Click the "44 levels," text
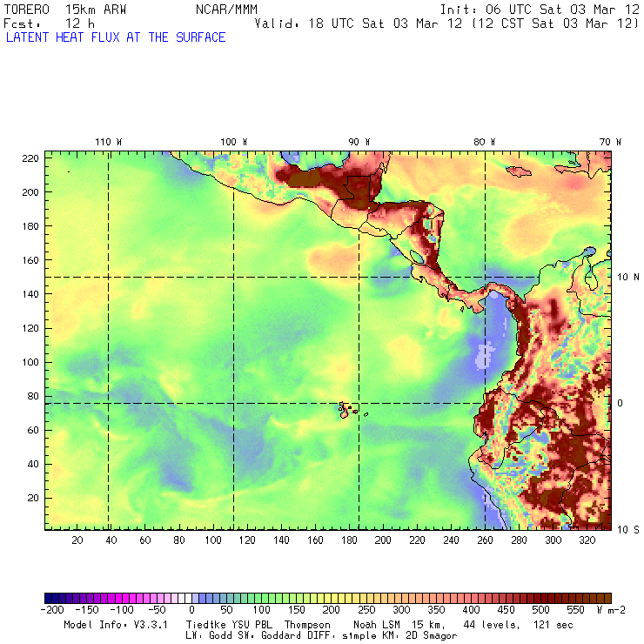The height and width of the screenshot is (644, 644). click(492, 625)
